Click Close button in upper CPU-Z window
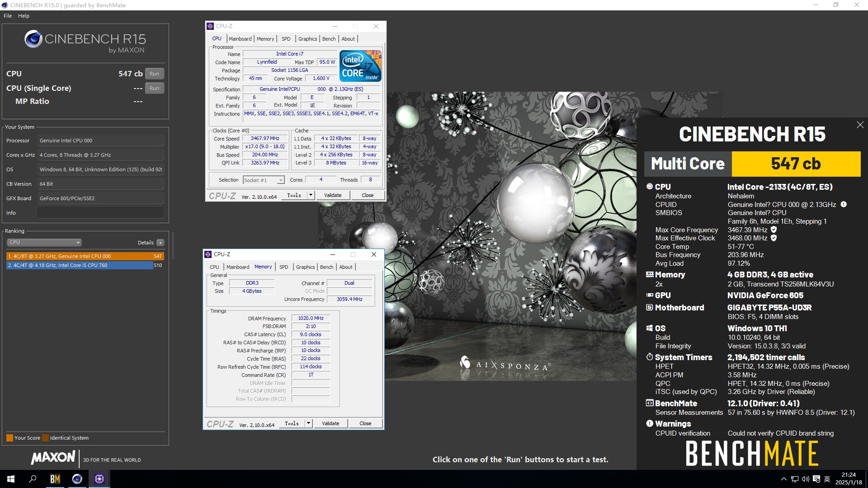This screenshot has width=868, height=488. click(368, 195)
